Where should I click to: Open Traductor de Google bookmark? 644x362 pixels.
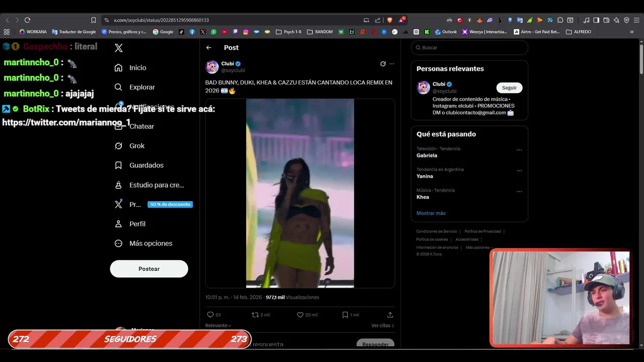click(x=74, y=32)
